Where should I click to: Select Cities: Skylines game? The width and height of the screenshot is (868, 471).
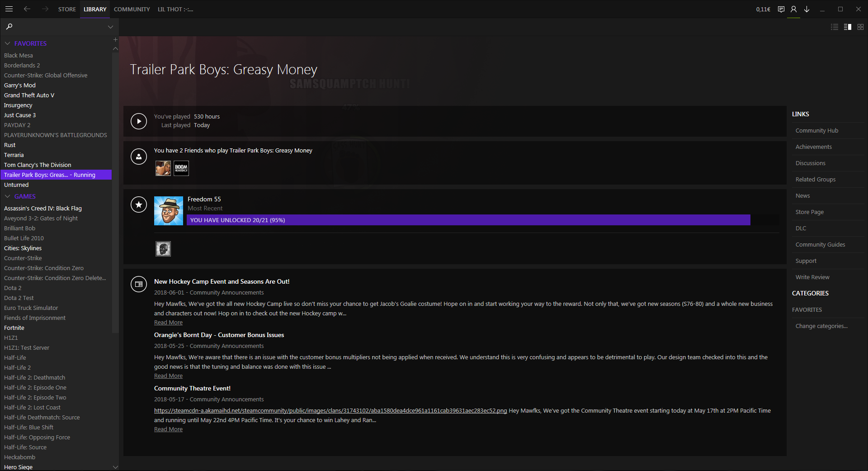[x=56, y=248]
